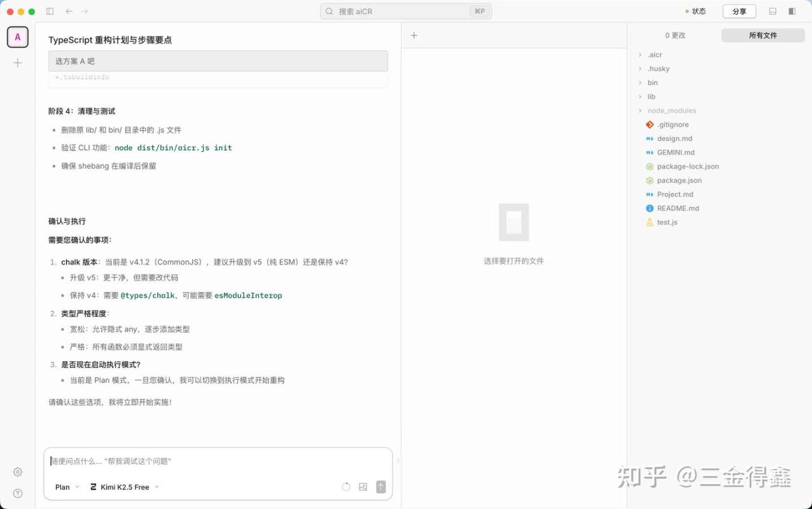Image resolution: width=812 pixels, height=509 pixels.
Task: Toggle the bottom panel layout icon
Action: click(773, 11)
